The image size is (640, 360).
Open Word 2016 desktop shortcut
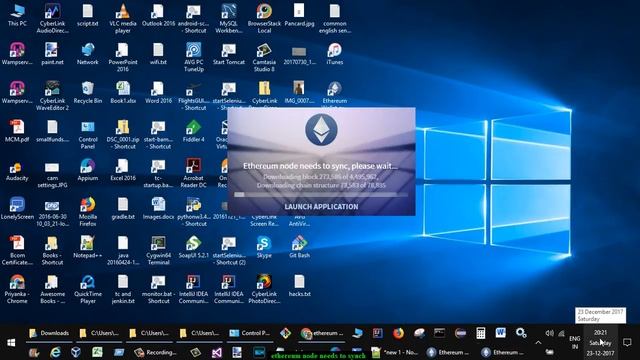tap(158, 92)
